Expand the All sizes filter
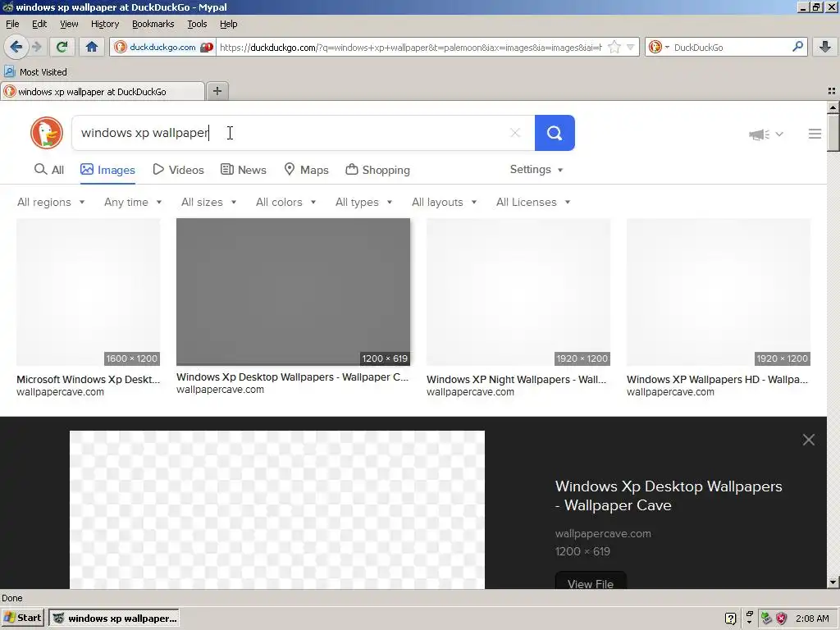This screenshot has height=630, width=840. [209, 202]
